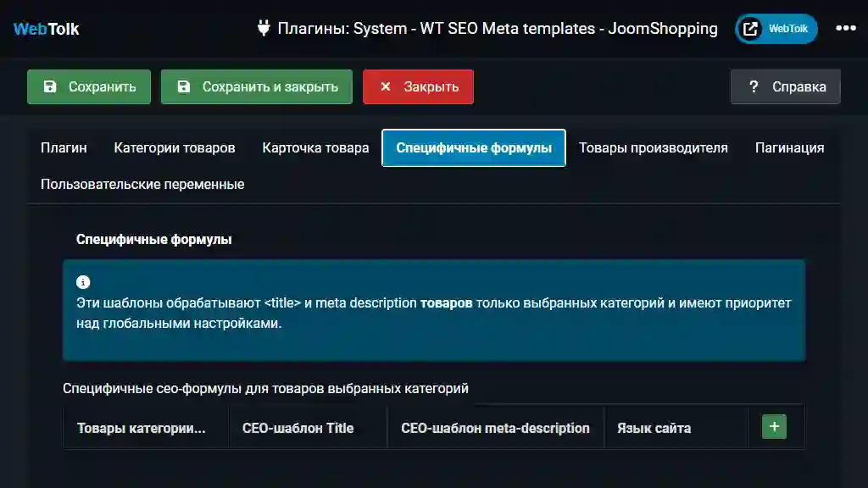
Task: Open the WebTolk external site button
Action: coord(776,29)
